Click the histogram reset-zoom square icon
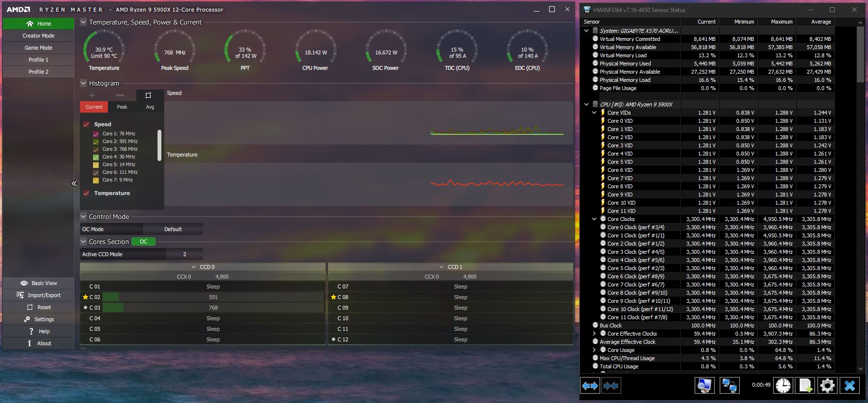868x403 pixels. [148, 95]
